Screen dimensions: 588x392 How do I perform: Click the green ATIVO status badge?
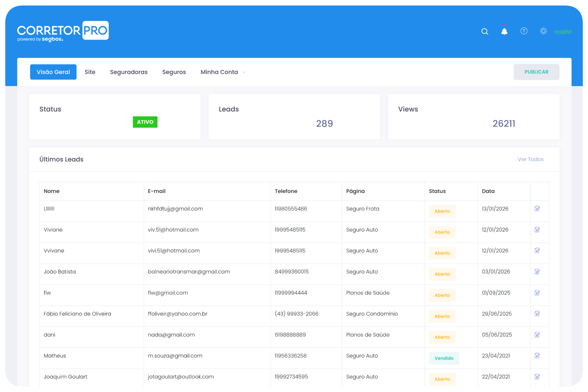[145, 122]
